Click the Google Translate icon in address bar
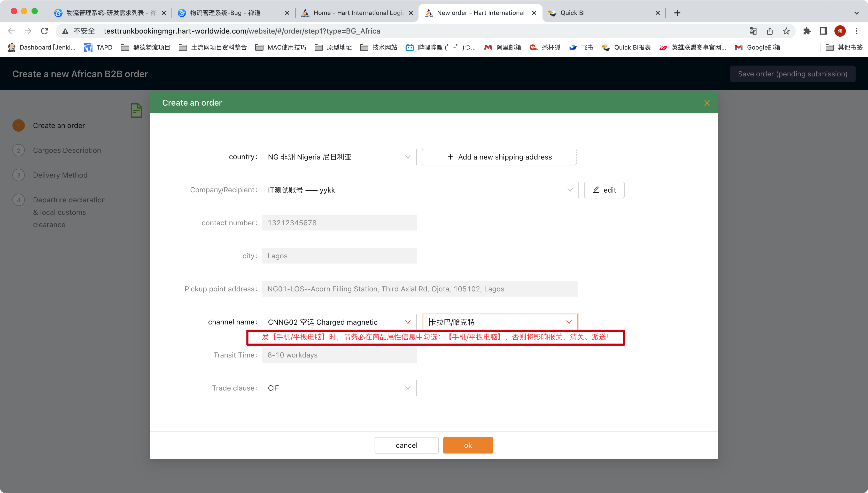The width and height of the screenshot is (868, 493). (753, 31)
